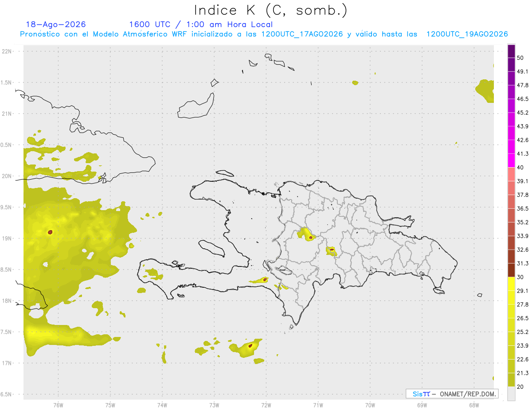The height and width of the screenshot is (411, 532).
Task: Click the "68W" longitude axis label
Action: [474, 405]
